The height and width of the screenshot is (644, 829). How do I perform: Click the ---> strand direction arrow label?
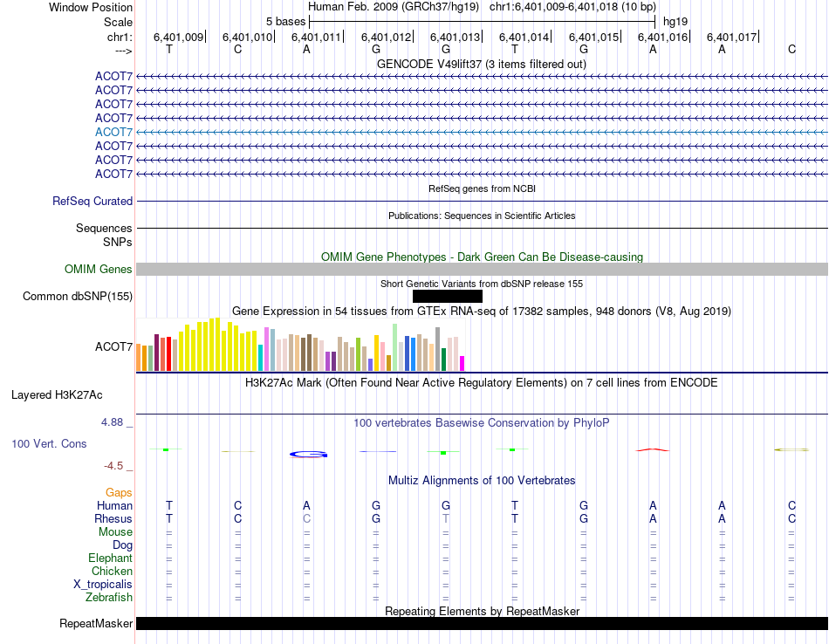(124, 51)
